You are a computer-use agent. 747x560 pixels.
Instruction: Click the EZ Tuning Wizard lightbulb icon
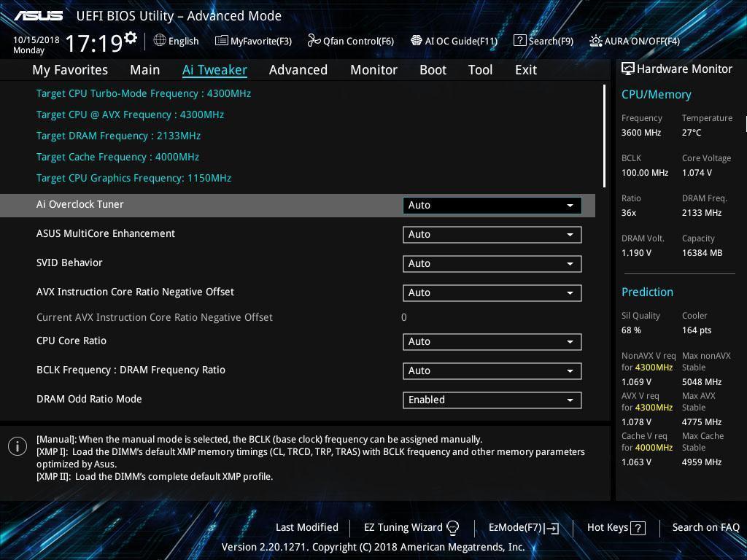[452, 527]
